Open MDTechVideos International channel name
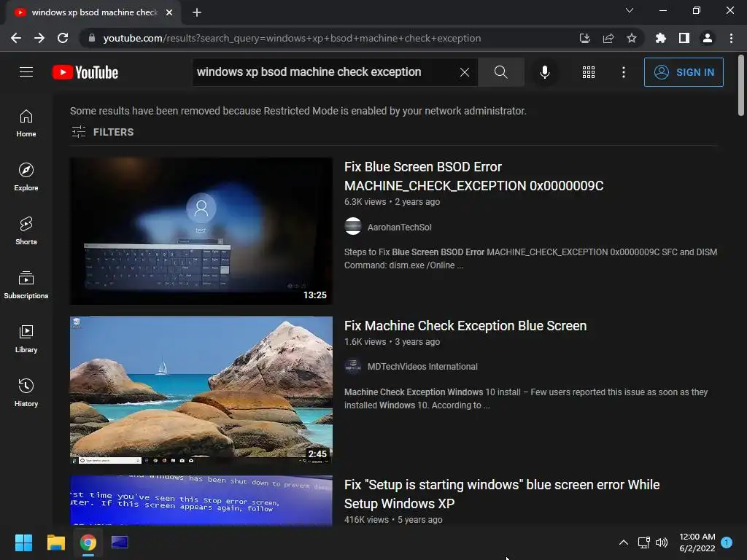 pyautogui.click(x=422, y=367)
